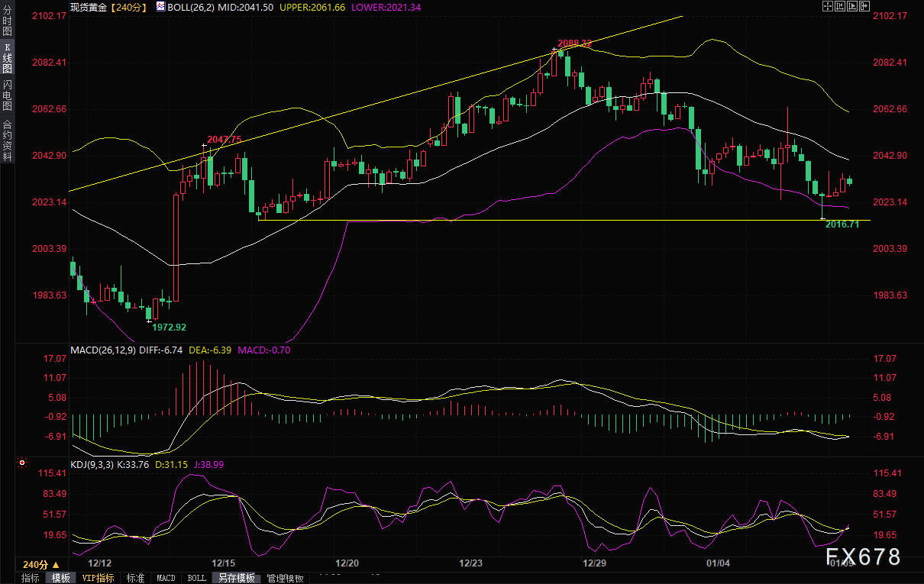The width and height of the screenshot is (924, 584).
Task: Select the 模板 tab at the bottom
Action: pyautogui.click(x=60, y=579)
